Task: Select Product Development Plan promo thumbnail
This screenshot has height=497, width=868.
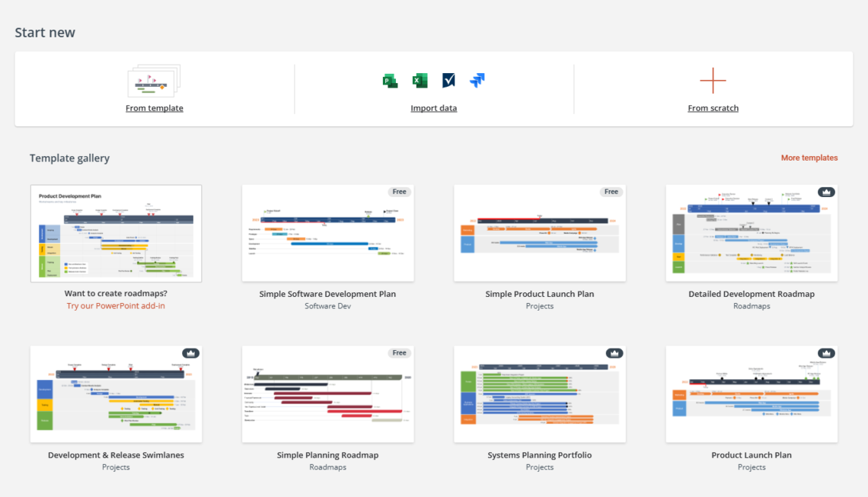Action: pyautogui.click(x=116, y=233)
